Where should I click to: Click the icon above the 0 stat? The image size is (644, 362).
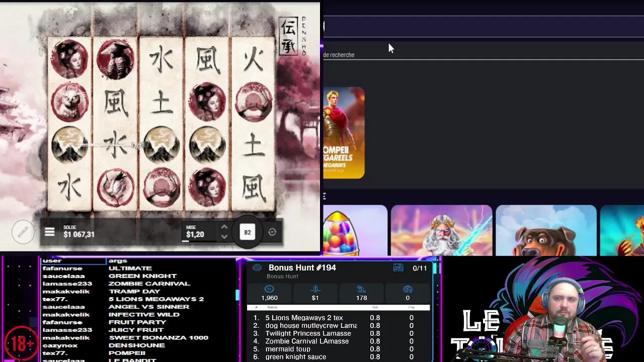pyautogui.click(x=408, y=289)
